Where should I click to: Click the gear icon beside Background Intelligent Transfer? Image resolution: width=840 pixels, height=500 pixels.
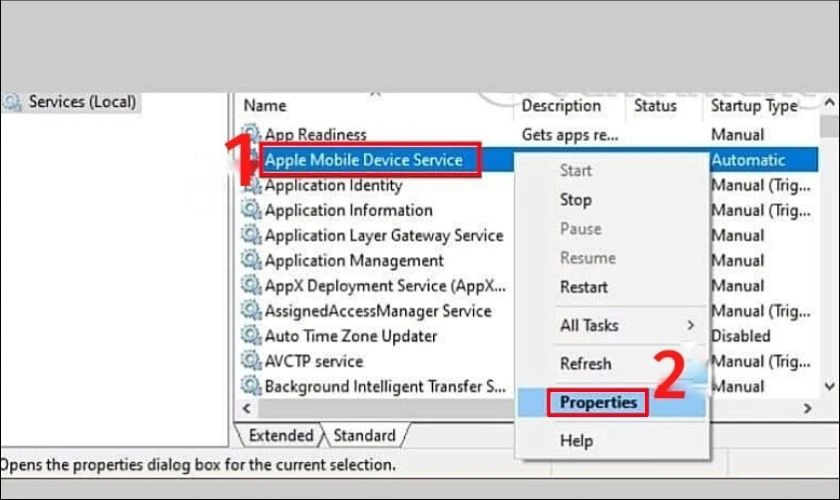[251, 386]
